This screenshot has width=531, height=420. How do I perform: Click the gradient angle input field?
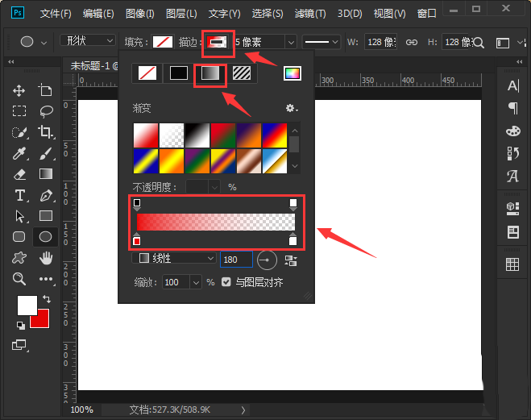pos(236,260)
